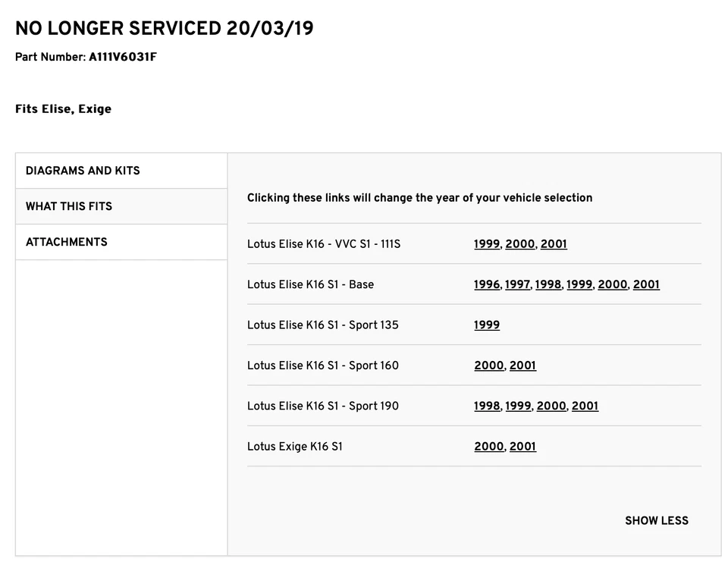Select 1998 for Elise K16 S1 Base
The height and width of the screenshot is (565, 728).
coord(548,284)
